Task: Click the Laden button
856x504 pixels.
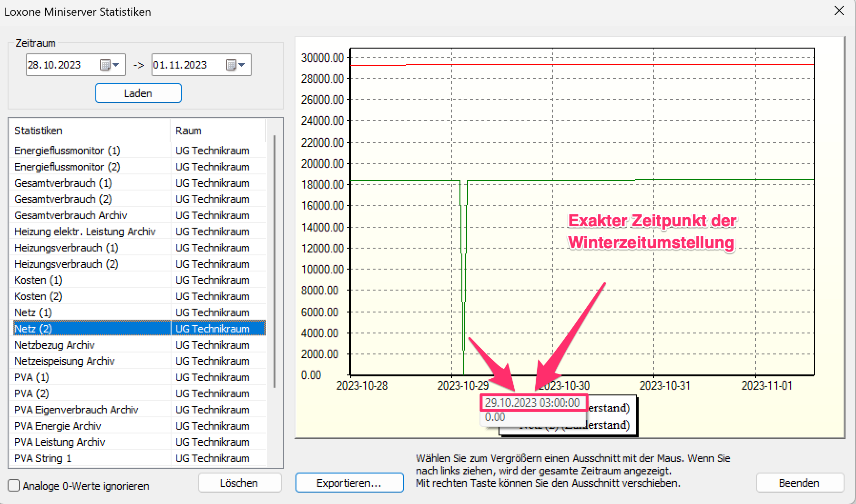Action: 138,93
